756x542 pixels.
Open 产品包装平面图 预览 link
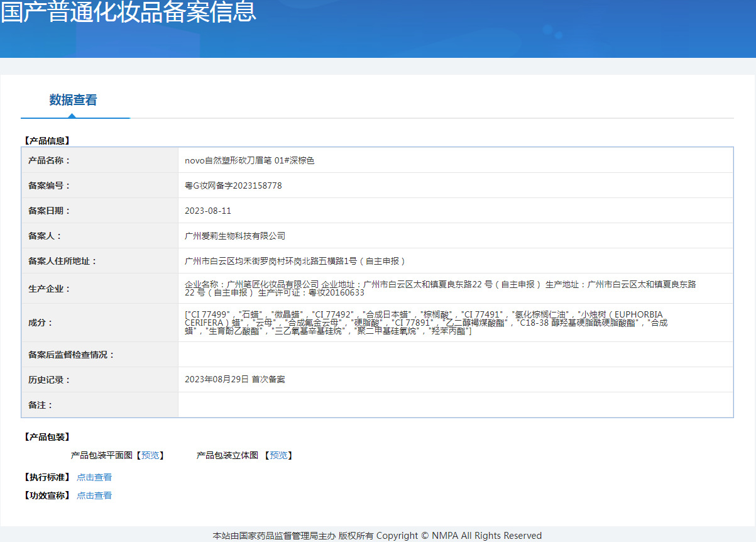(x=150, y=455)
